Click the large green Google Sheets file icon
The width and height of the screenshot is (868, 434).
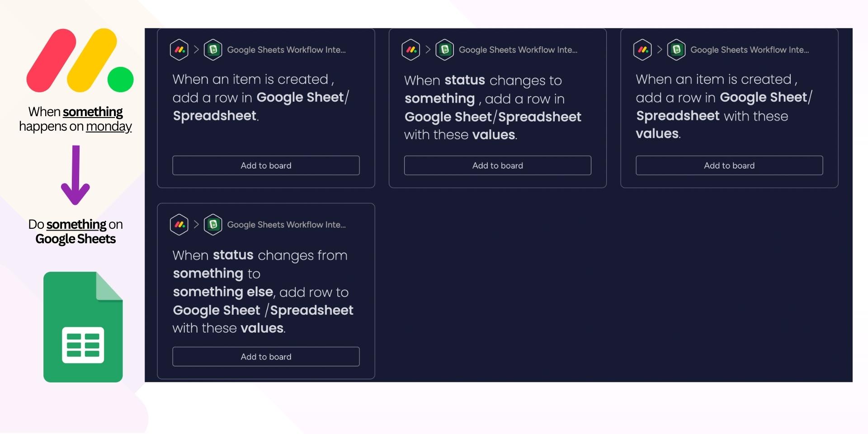tap(83, 327)
